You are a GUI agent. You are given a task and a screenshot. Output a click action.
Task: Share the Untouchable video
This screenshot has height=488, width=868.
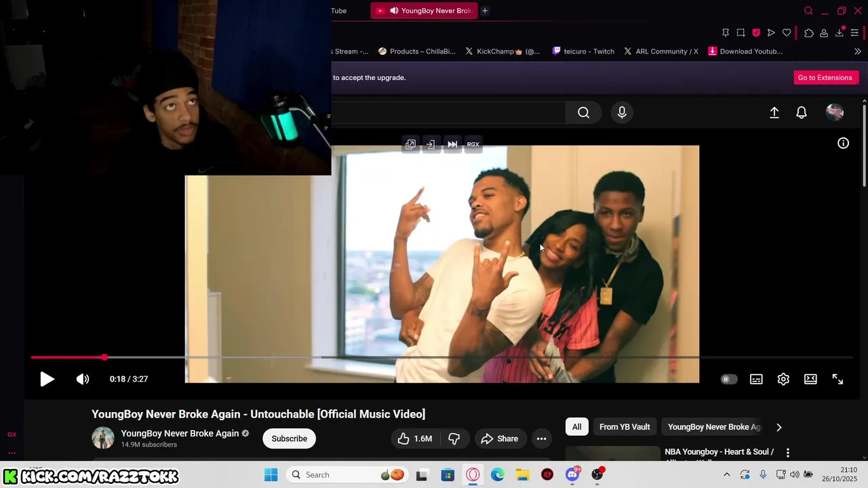click(x=500, y=439)
